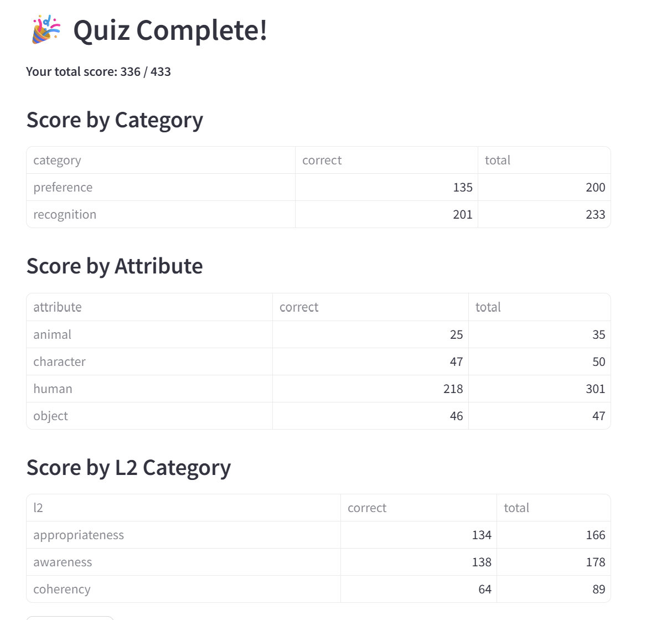The height and width of the screenshot is (620, 672).
Task: Click the 'awareness' total cell 178
Action: click(595, 562)
